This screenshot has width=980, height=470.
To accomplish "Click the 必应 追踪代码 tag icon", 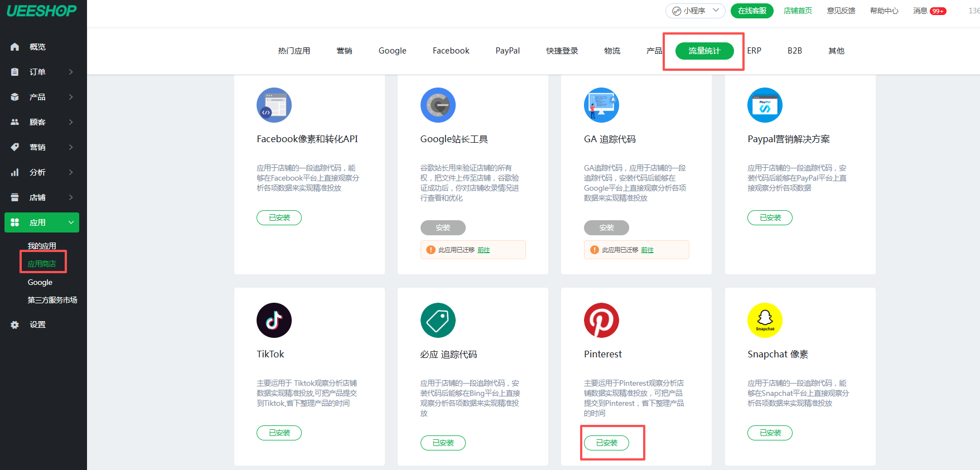I will (438, 320).
